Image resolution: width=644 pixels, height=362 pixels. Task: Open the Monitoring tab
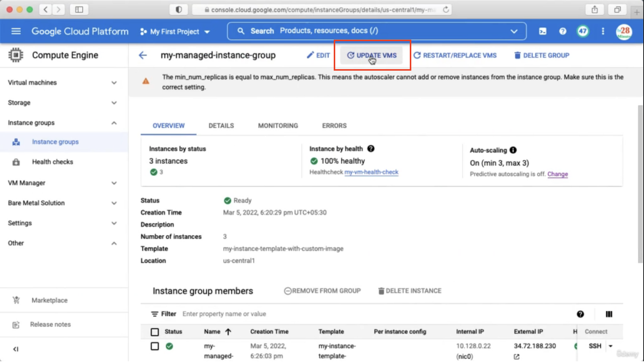[x=278, y=126]
